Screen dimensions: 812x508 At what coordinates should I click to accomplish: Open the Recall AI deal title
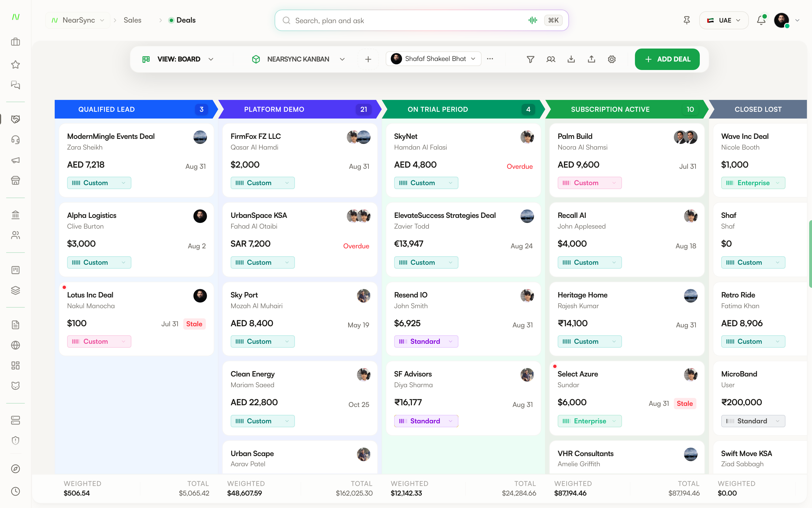(x=572, y=215)
